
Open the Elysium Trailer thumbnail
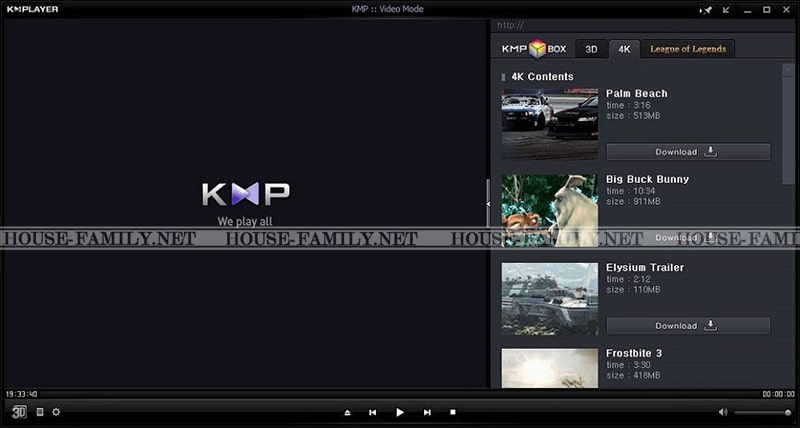(x=549, y=299)
